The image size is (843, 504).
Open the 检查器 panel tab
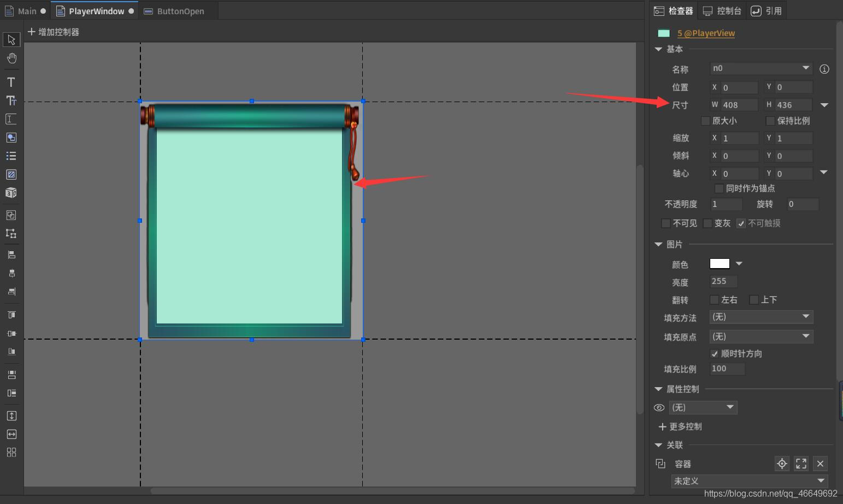[674, 11]
